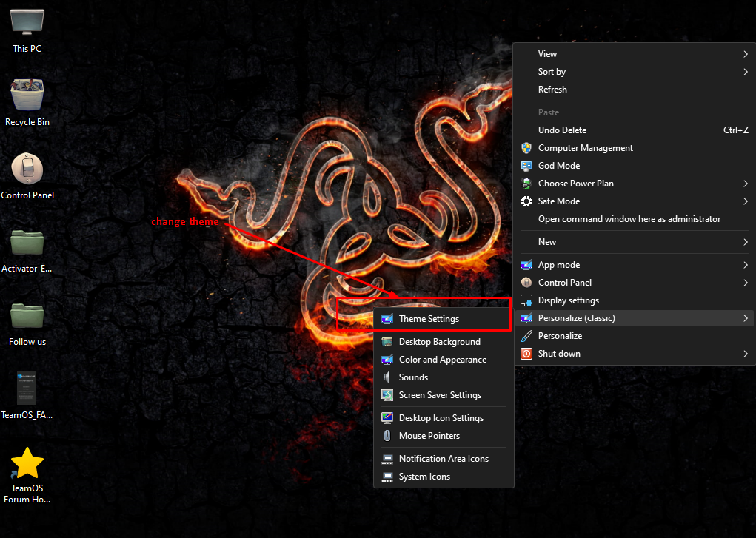Open Display settings from context menu
The height and width of the screenshot is (538, 756).
coord(635,300)
